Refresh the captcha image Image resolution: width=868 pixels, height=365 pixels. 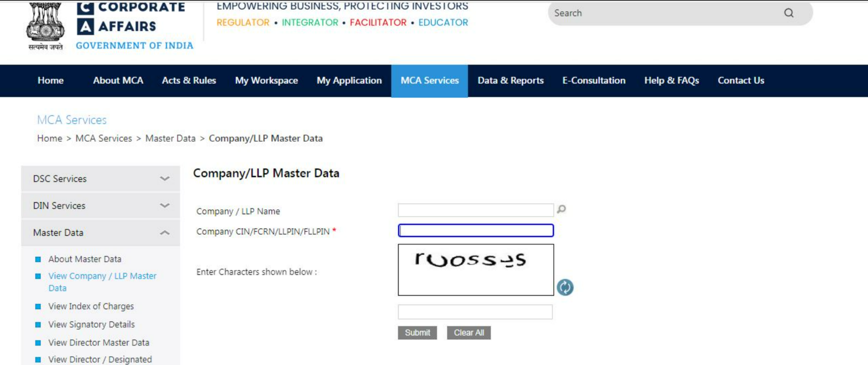[565, 287]
